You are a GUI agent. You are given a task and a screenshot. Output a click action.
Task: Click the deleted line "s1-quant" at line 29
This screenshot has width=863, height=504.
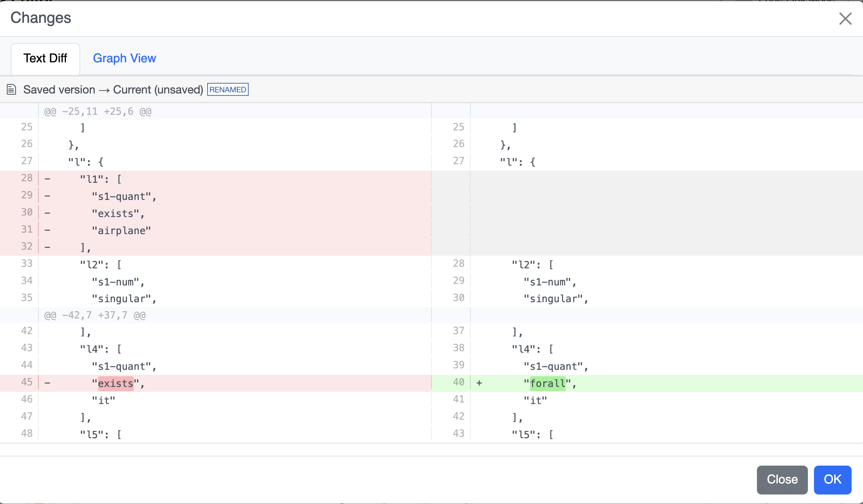click(x=123, y=196)
